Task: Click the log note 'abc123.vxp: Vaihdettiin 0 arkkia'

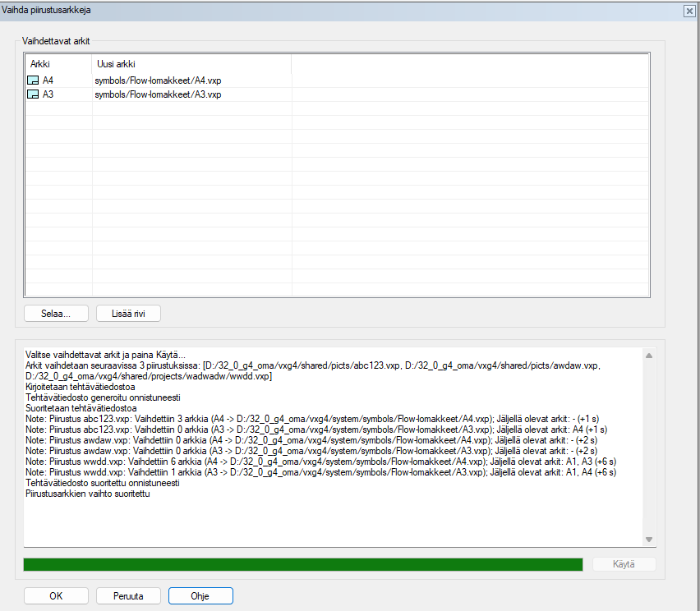Action: (316, 430)
